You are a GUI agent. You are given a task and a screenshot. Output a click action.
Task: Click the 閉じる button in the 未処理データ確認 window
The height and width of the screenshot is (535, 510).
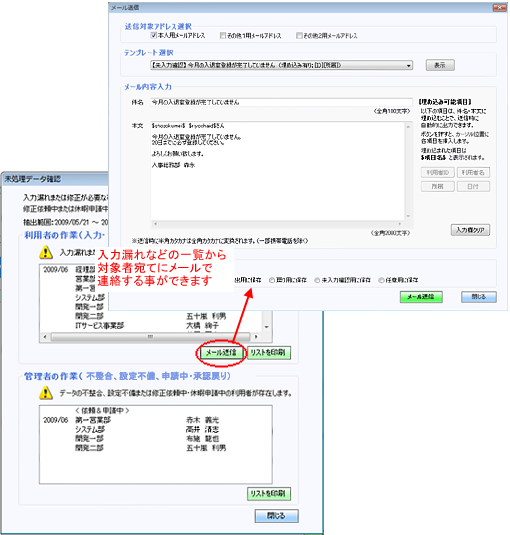click(x=276, y=516)
